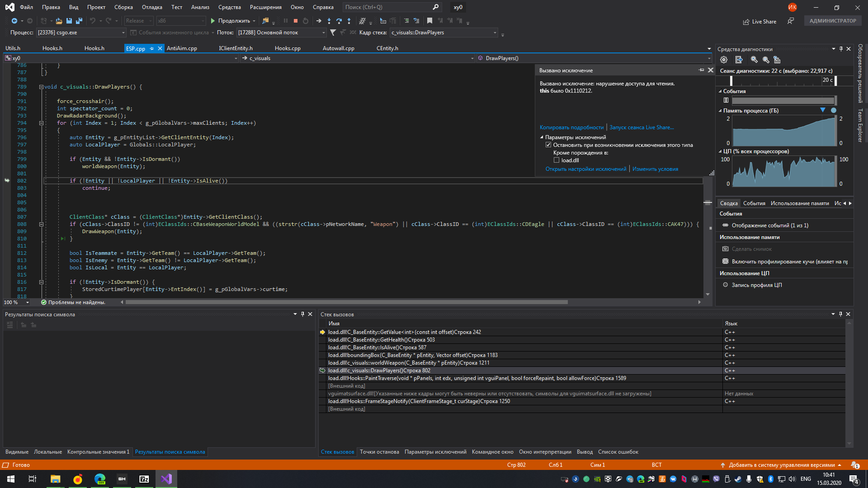Select the GetHealth() call stack row
Screen dimensions: 868x488
[x=381, y=340]
